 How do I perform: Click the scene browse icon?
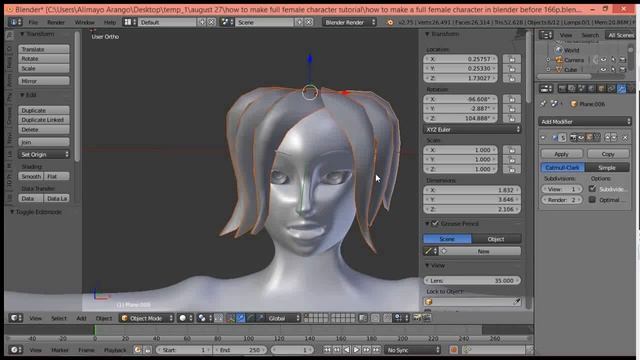pos(227,22)
